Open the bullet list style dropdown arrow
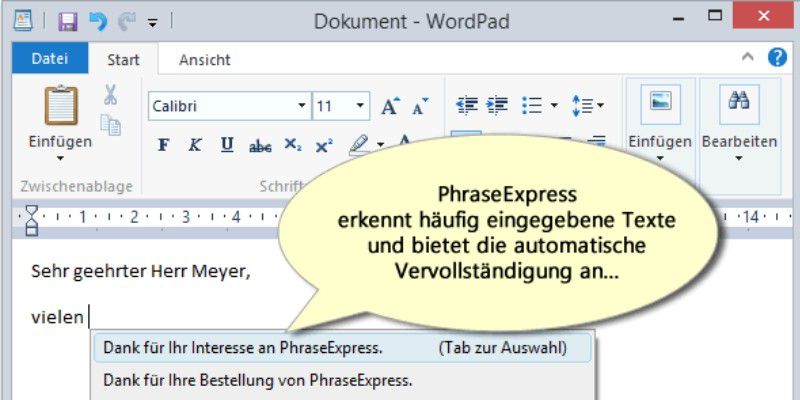This screenshot has height=400, width=800. pos(554,106)
